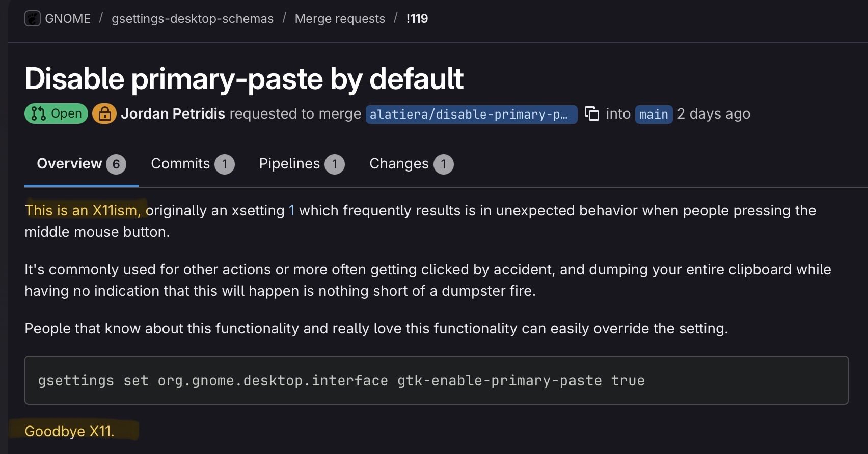Copy the source branch name icon

[x=591, y=113]
